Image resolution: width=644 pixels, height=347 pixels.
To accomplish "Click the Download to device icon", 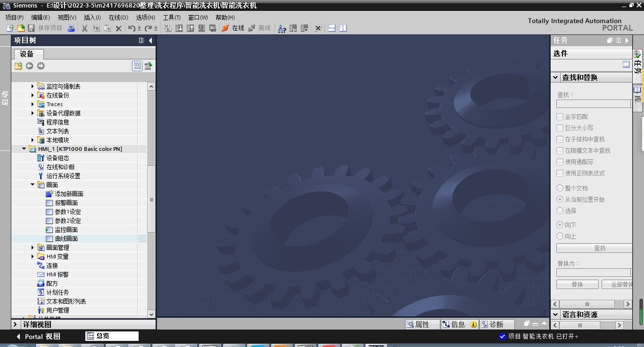I will pos(179,28).
